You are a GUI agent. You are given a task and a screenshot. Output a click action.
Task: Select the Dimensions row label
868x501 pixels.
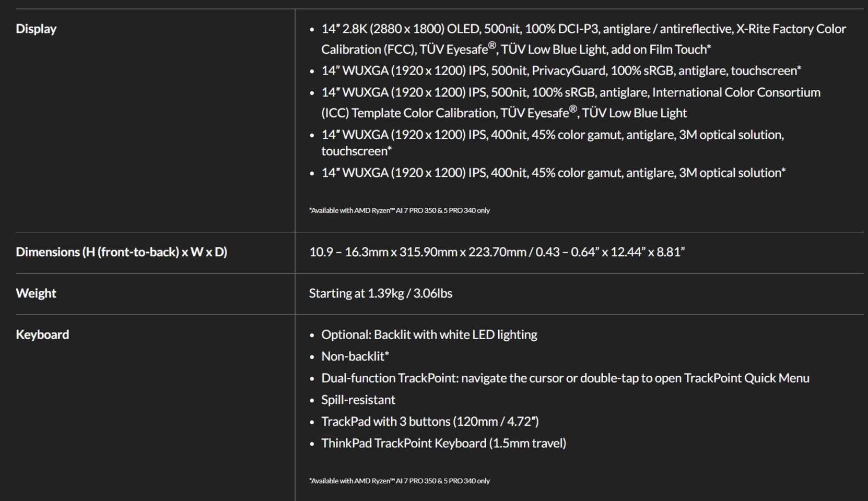[x=121, y=252]
